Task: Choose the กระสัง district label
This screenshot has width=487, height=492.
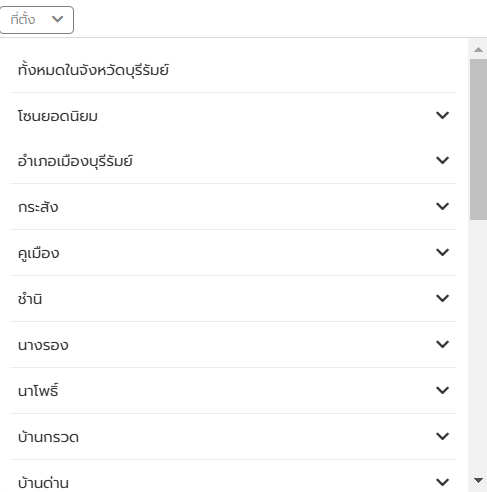Action: [x=38, y=207]
